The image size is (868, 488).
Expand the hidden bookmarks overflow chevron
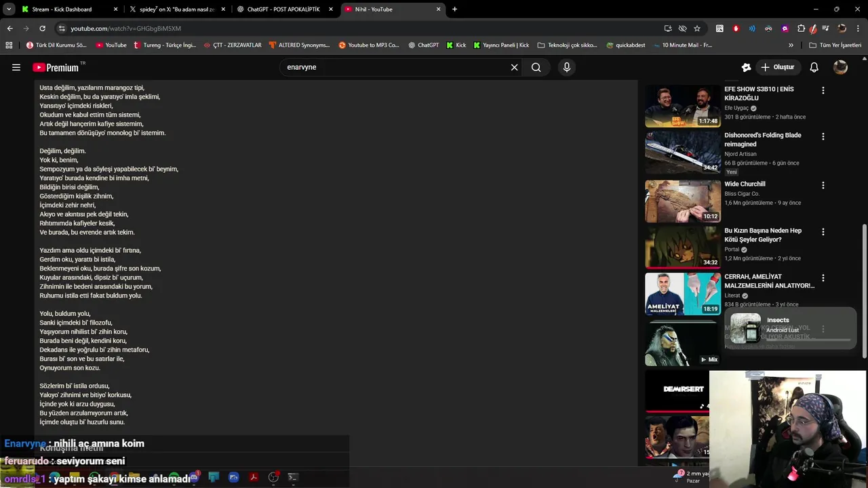point(791,45)
